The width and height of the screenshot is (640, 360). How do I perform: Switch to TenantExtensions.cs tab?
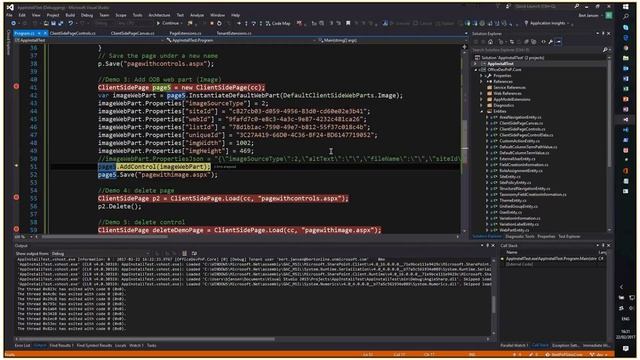point(234,33)
